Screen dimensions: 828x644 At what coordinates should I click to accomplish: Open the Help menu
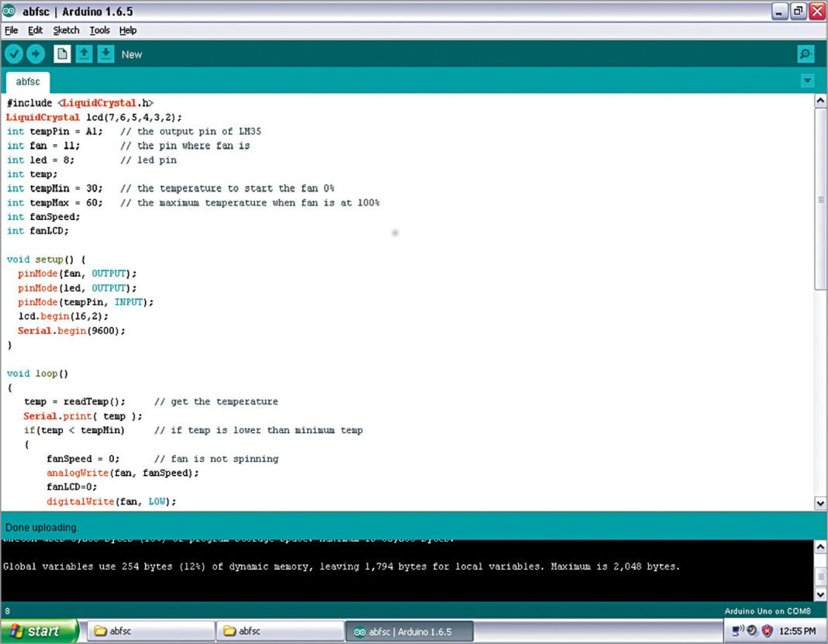(127, 30)
